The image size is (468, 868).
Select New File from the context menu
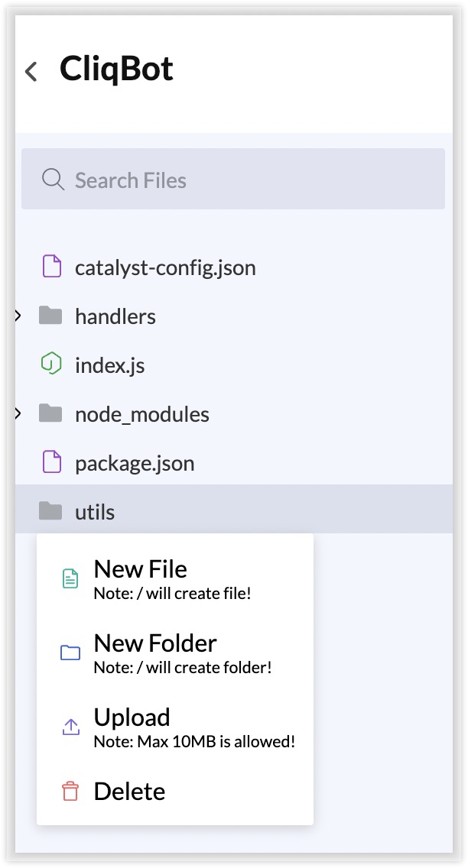175,578
